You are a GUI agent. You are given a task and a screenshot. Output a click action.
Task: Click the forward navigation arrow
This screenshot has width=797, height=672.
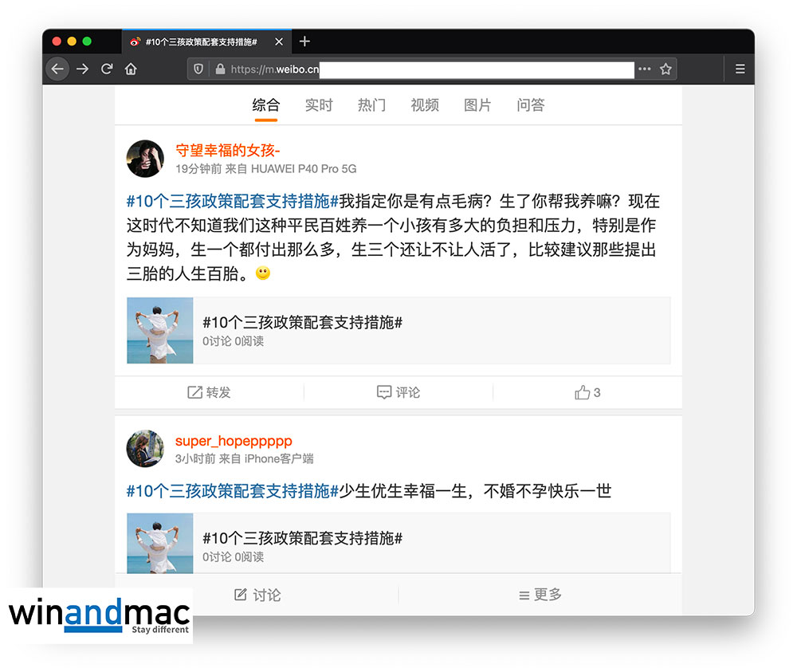[82, 69]
